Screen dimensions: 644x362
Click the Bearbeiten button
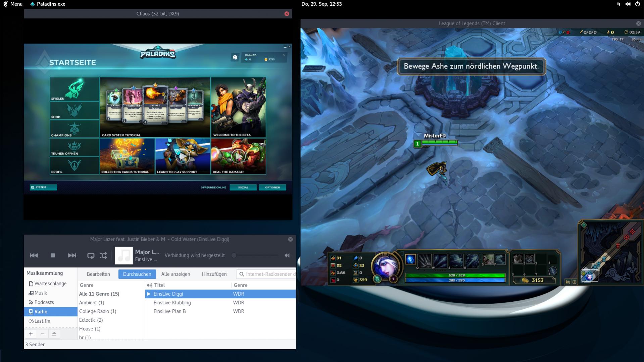98,274
